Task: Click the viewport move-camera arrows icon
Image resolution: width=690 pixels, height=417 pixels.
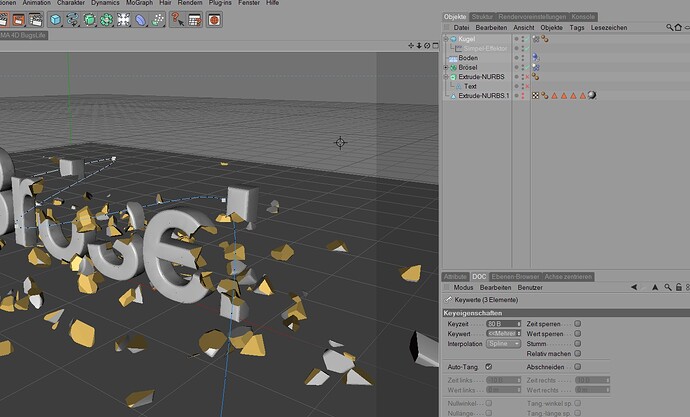Action: [411, 45]
